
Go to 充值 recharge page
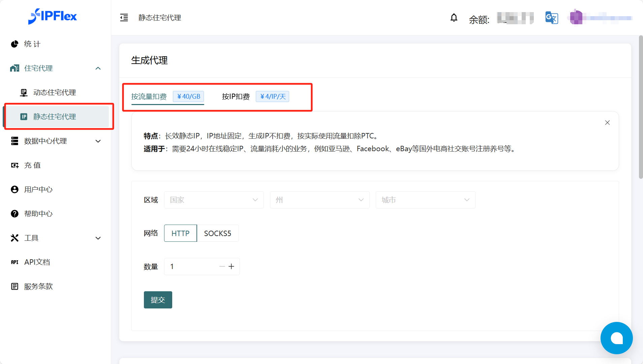[32, 165]
